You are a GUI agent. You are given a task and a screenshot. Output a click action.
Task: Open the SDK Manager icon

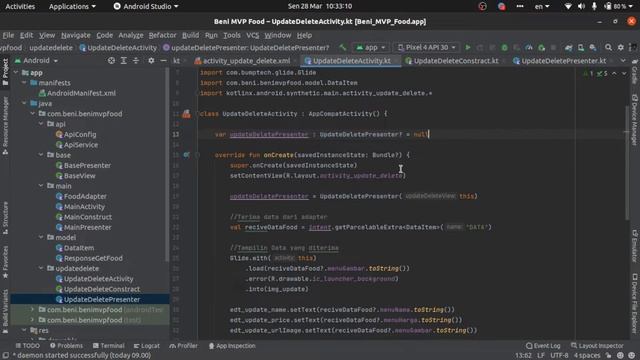point(593,48)
